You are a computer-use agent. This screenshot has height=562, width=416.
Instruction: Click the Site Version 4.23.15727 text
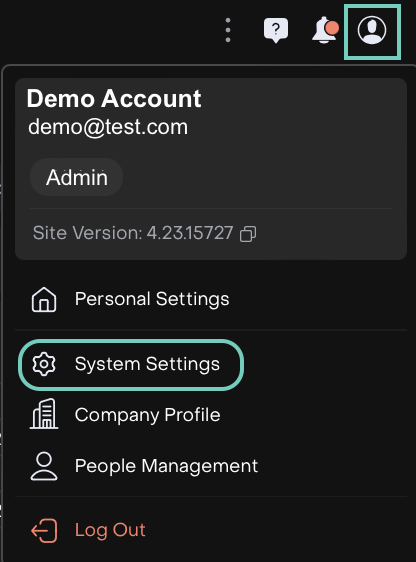point(133,233)
